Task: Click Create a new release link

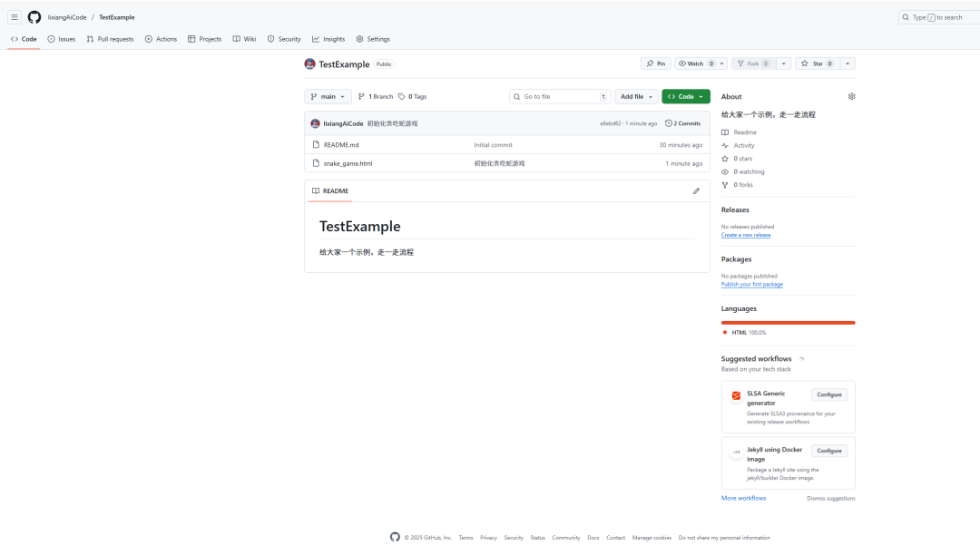Action: point(746,235)
